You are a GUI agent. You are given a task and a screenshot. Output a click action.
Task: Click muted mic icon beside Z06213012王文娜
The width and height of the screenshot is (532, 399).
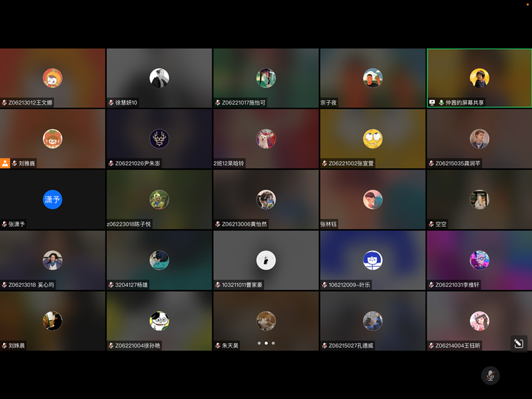coord(4,103)
